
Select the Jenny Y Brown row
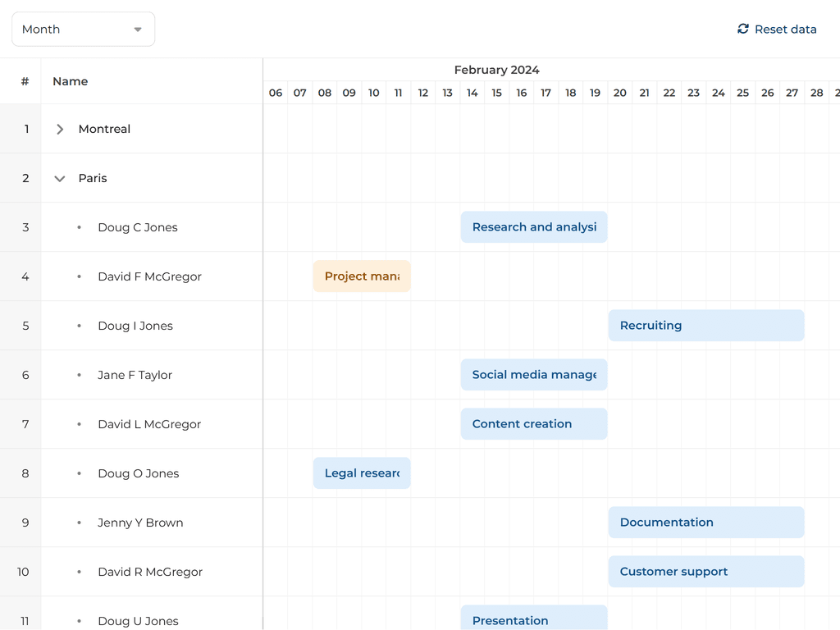pos(140,523)
